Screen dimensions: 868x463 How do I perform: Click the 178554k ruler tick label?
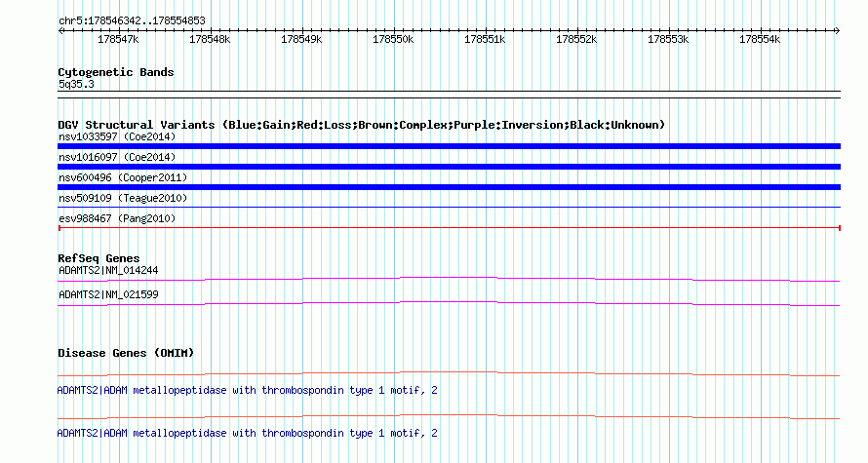tap(760, 40)
